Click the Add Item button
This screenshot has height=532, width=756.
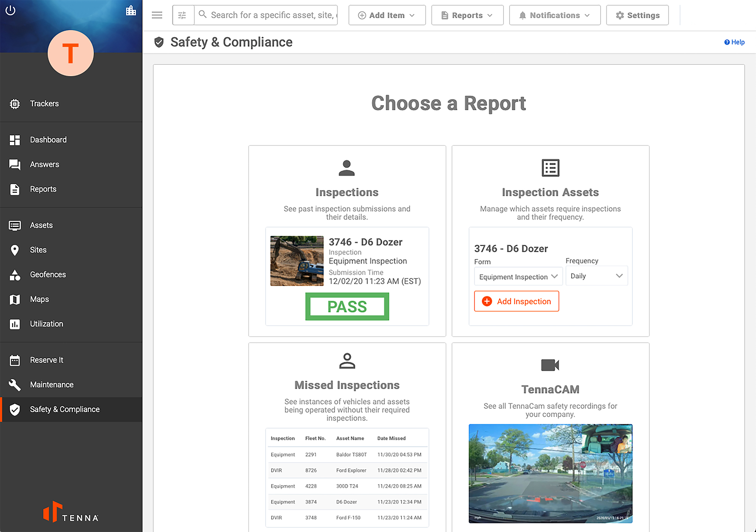386,14
